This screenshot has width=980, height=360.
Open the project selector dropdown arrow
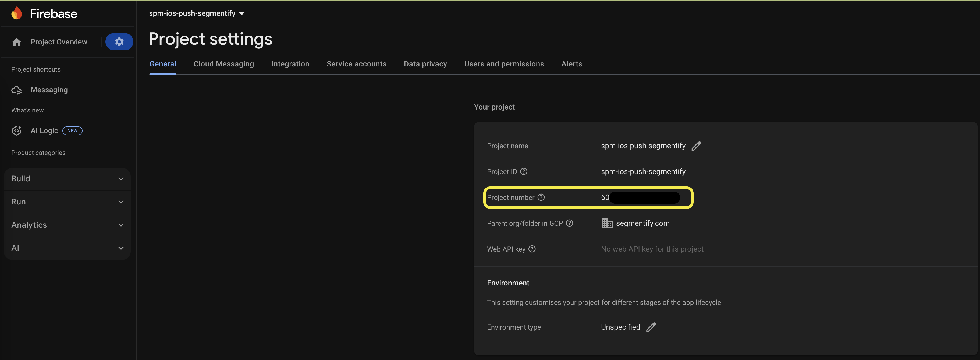pos(242,14)
